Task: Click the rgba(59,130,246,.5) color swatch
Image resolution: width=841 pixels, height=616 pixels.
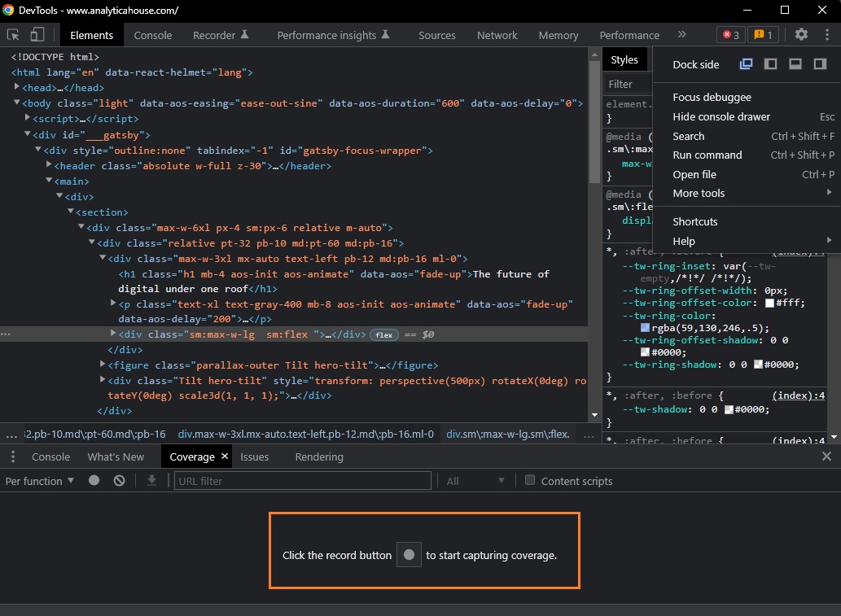Action: point(646,328)
